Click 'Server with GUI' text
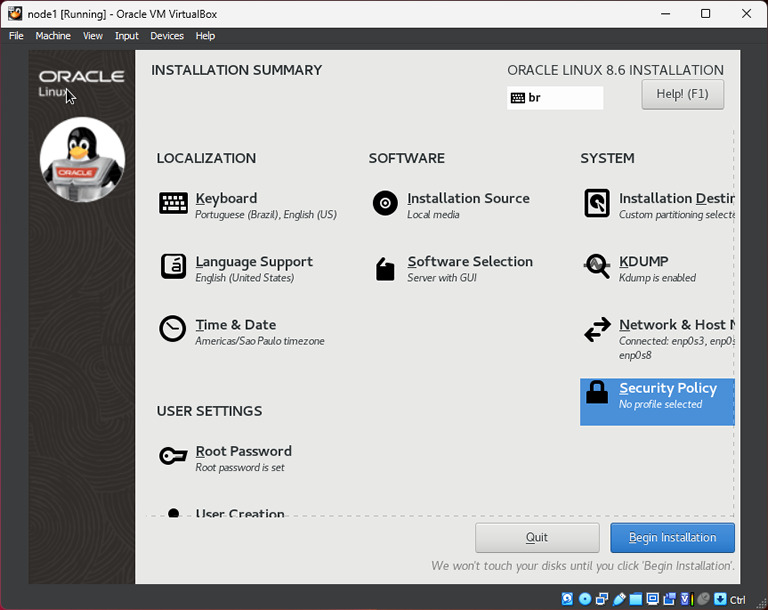Viewport: 768px width, 610px height. pyautogui.click(x=442, y=278)
